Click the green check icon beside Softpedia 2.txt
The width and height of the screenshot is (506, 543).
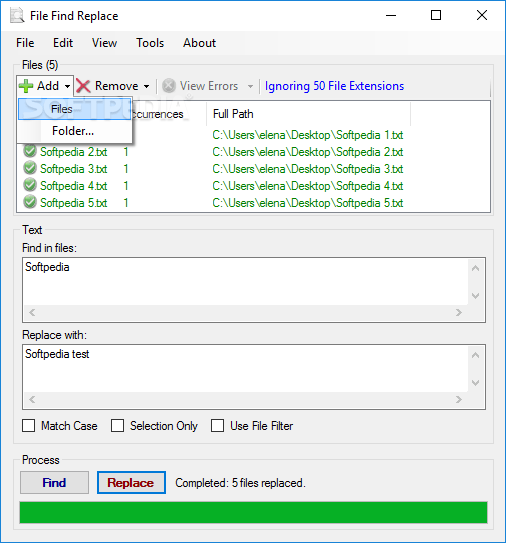coord(30,151)
